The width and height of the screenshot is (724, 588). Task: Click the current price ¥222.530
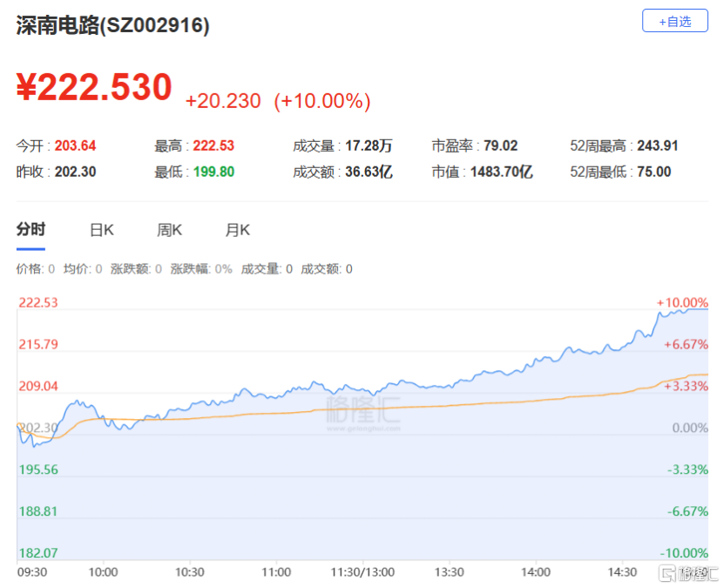click(95, 88)
